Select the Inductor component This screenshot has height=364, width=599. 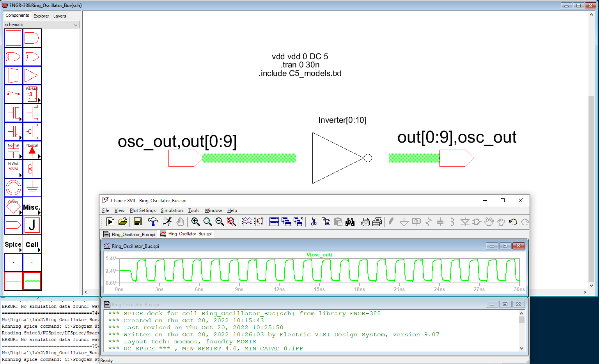[32, 169]
